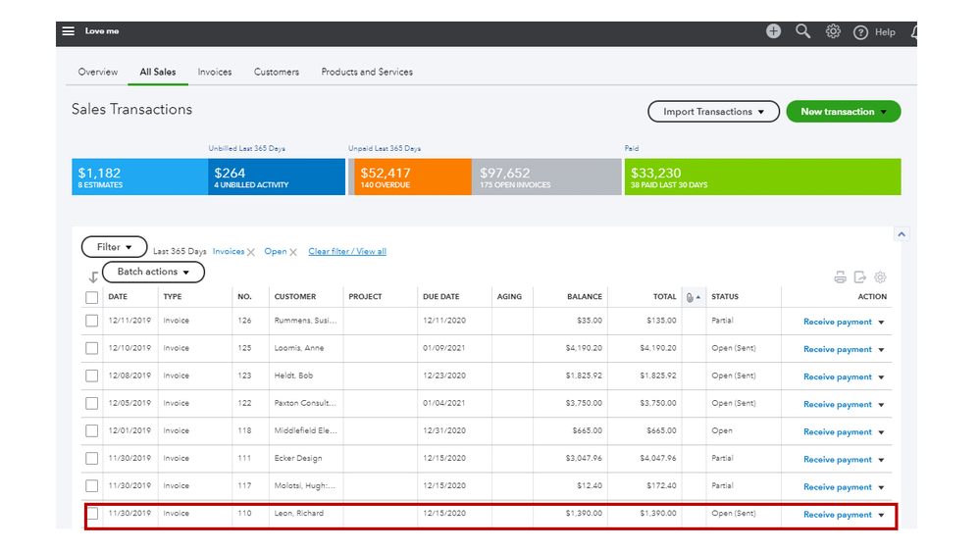The height and width of the screenshot is (551, 980).
Task: Open the search magnifier icon
Action: click(802, 31)
